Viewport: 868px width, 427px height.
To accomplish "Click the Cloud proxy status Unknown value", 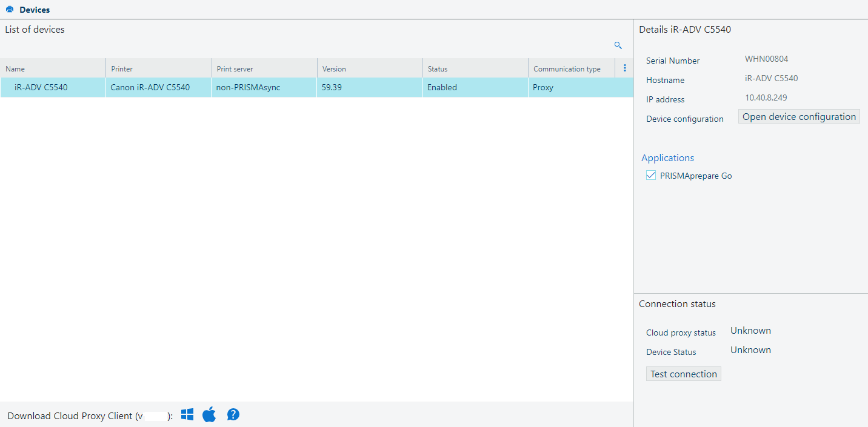I will tap(750, 331).
